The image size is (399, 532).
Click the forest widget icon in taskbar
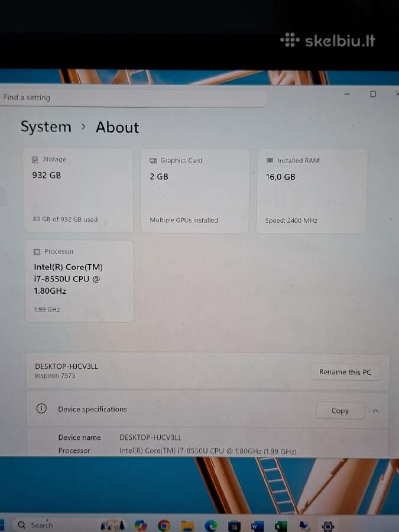click(113, 525)
